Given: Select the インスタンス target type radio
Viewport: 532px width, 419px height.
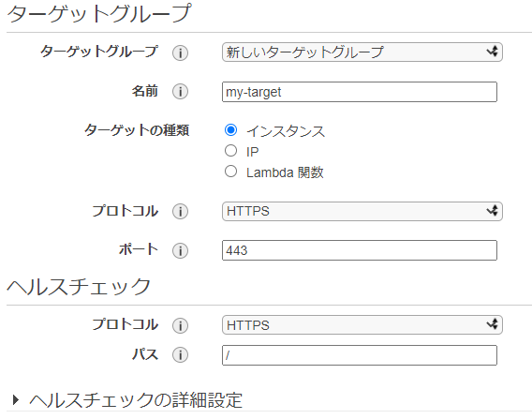Looking at the screenshot, I should point(230,130).
